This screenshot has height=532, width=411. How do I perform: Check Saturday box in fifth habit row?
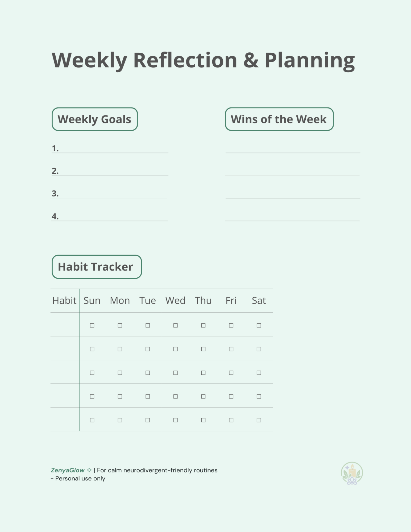pyautogui.click(x=259, y=420)
